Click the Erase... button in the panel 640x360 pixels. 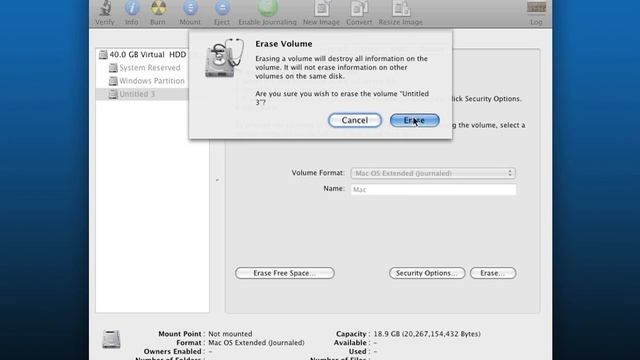pyautogui.click(x=493, y=273)
